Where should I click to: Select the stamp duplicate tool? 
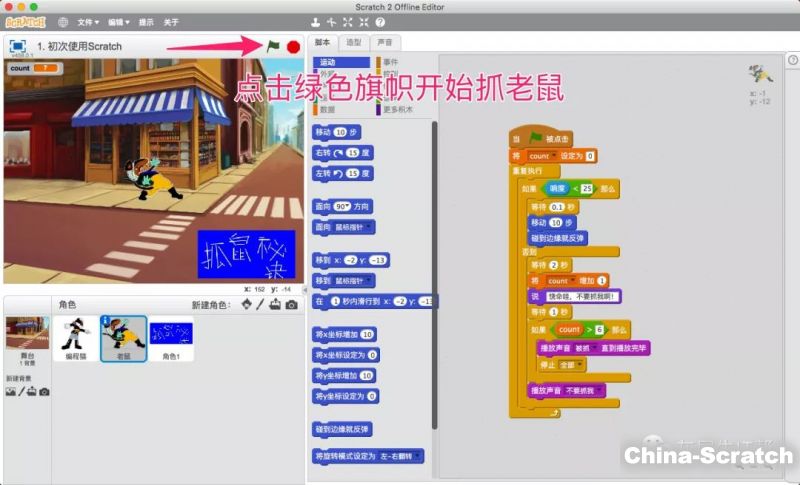pos(315,22)
